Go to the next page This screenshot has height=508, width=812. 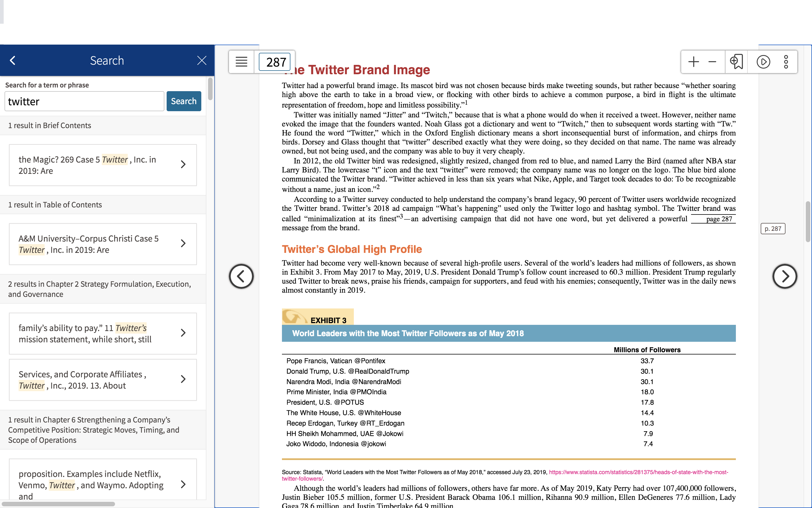[x=784, y=276]
